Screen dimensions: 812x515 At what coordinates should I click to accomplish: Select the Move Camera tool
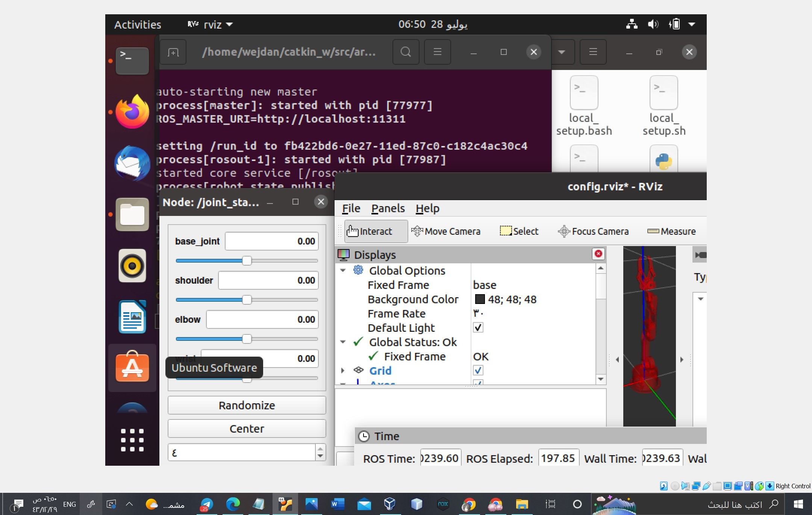pyautogui.click(x=446, y=231)
